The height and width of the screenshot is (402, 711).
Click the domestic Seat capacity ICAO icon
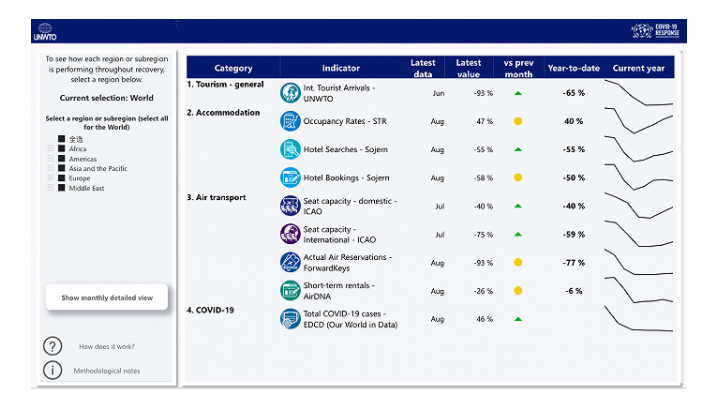click(290, 206)
